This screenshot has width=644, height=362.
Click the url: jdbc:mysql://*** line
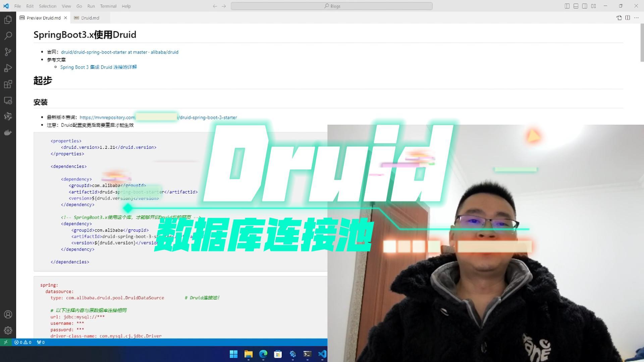pos(77,317)
